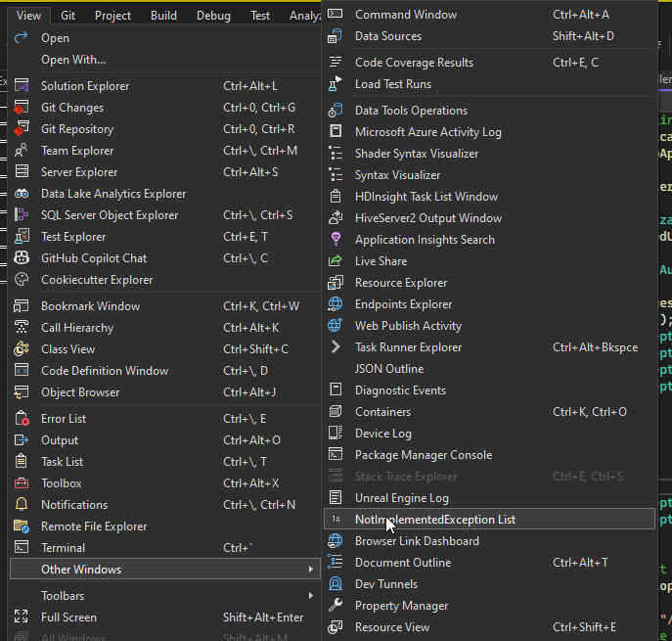Click the Package Manager Console icon

336,455
